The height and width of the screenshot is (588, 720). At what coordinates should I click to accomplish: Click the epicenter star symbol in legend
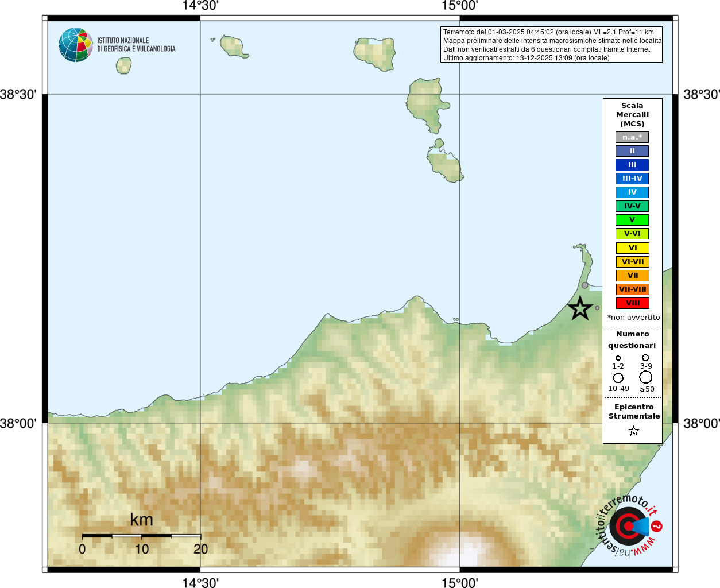634,431
